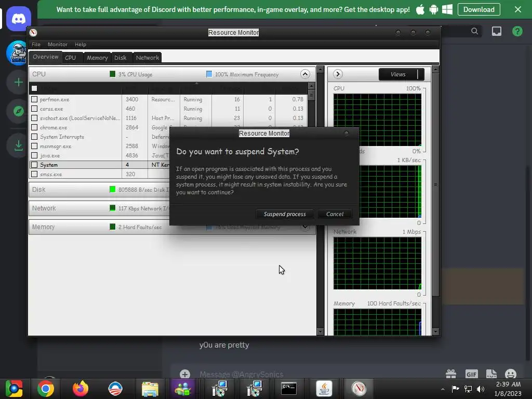Click main pane scrollbar down arrow
The height and width of the screenshot is (399, 532).
320,331
